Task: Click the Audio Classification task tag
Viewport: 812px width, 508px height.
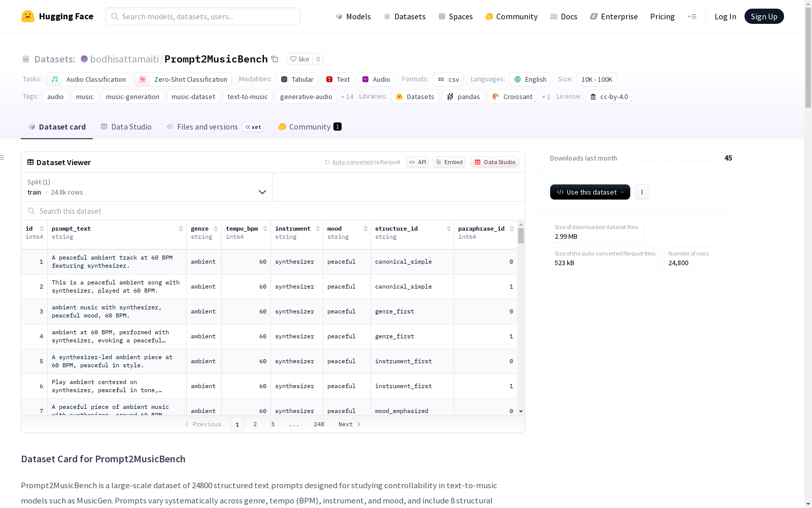Action: [x=88, y=79]
